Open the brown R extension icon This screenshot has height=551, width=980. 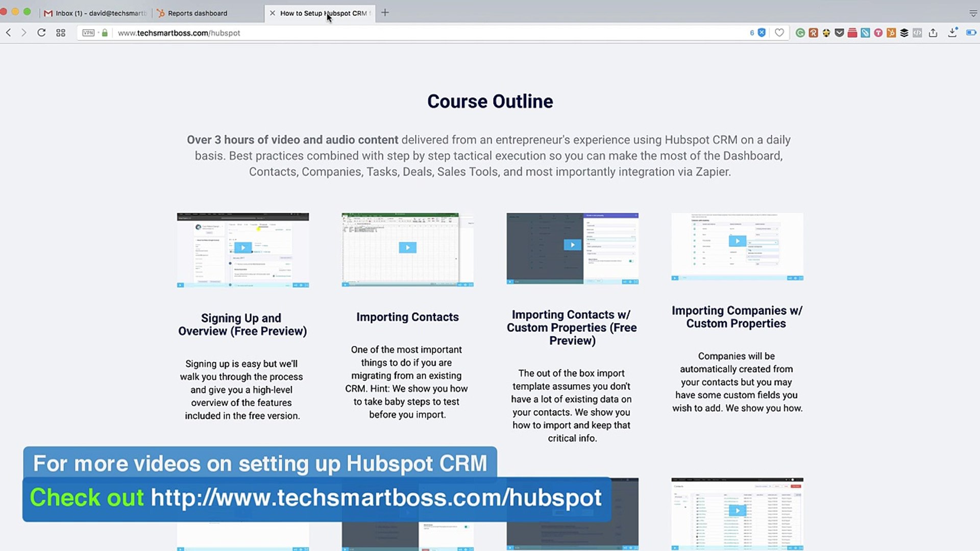[x=814, y=33]
